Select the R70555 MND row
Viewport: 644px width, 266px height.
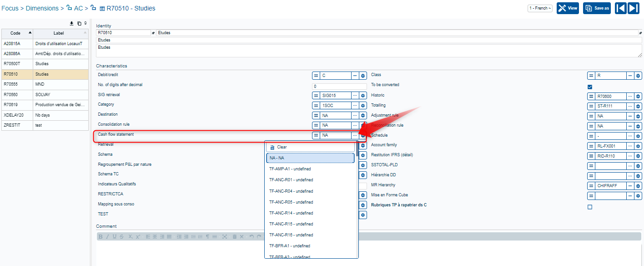pos(45,84)
